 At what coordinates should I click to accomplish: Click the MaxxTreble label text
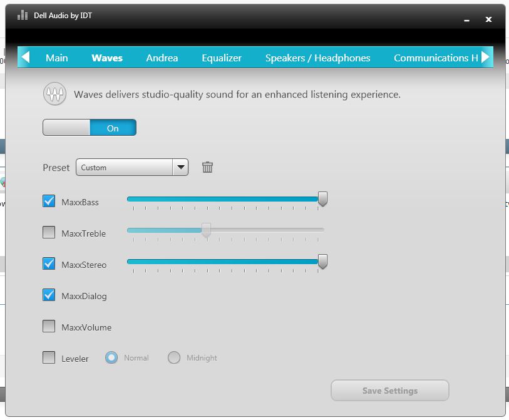[x=84, y=233]
